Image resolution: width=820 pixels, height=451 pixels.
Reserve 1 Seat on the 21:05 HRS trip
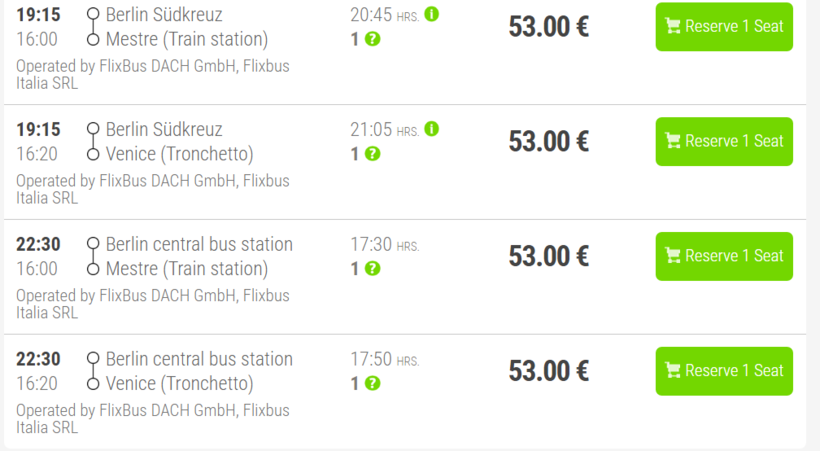tap(724, 142)
